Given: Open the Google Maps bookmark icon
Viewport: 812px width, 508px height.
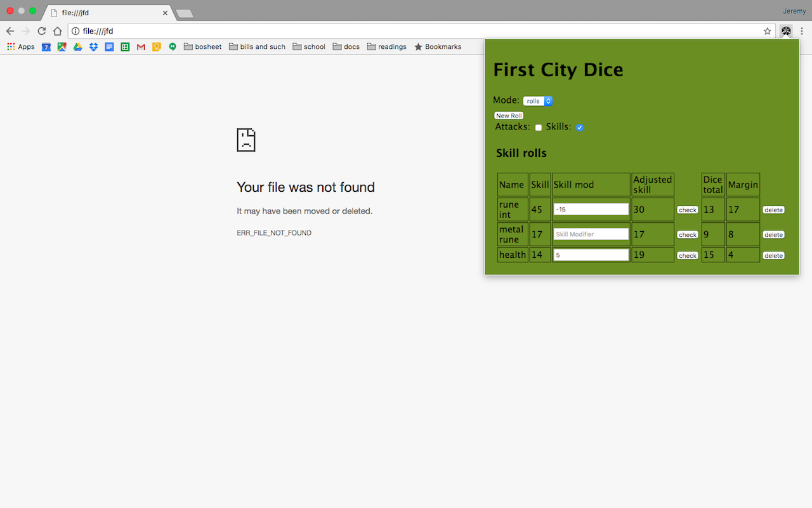Looking at the screenshot, I should (x=62, y=46).
